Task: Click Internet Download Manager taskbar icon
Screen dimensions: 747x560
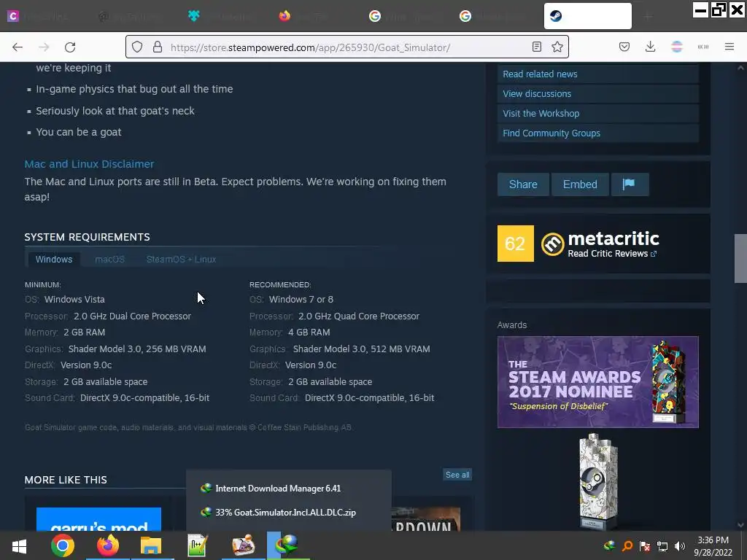Action: 287,545
